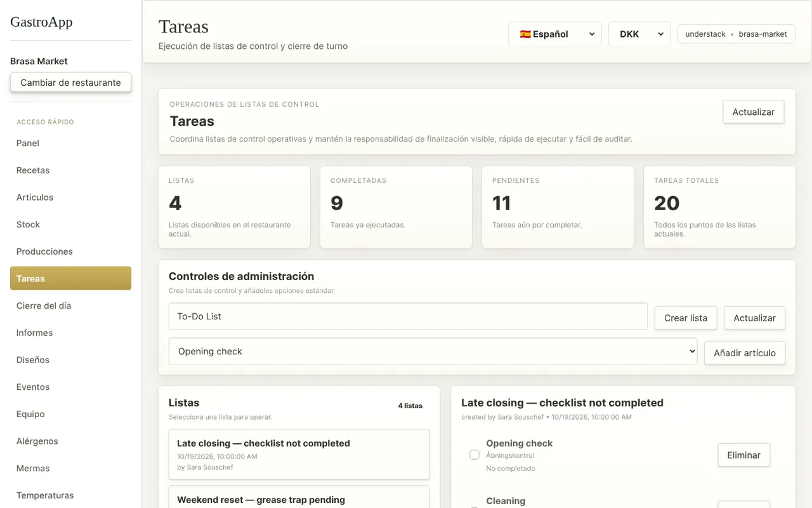Select the highlighted Tareas sidebar item
Image resolution: width=812 pixels, height=508 pixels.
(70, 278)
